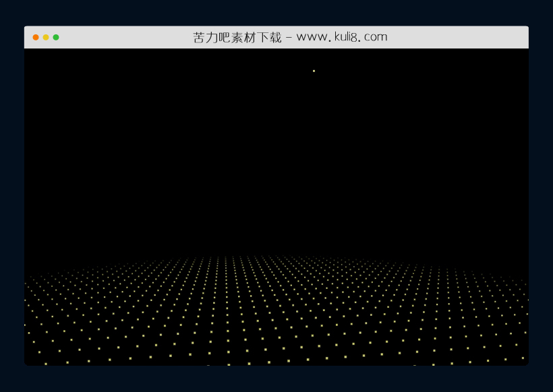Click the yellow minimize dot in title bar
The height and width of the screenshot is (392, 553).
46,37
